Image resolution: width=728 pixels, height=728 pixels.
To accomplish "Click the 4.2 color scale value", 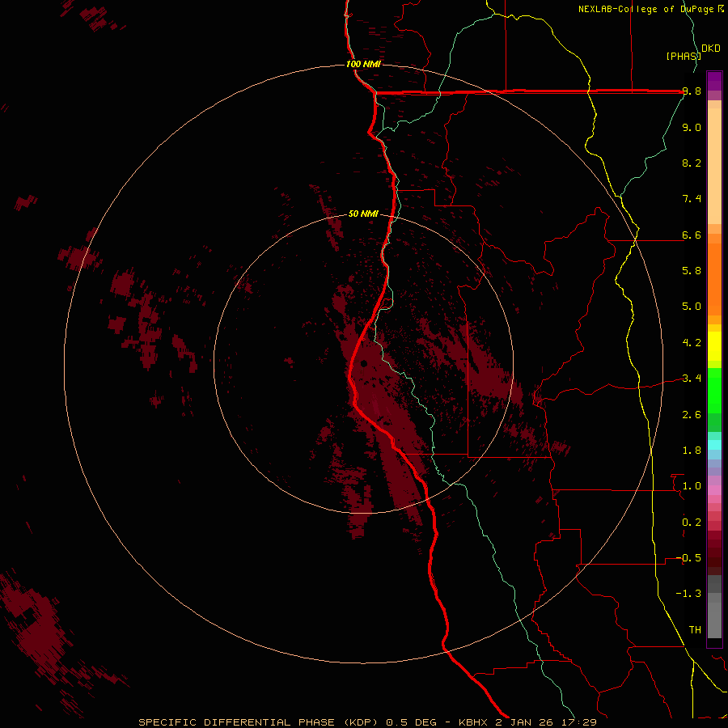I will click(692, 343).
